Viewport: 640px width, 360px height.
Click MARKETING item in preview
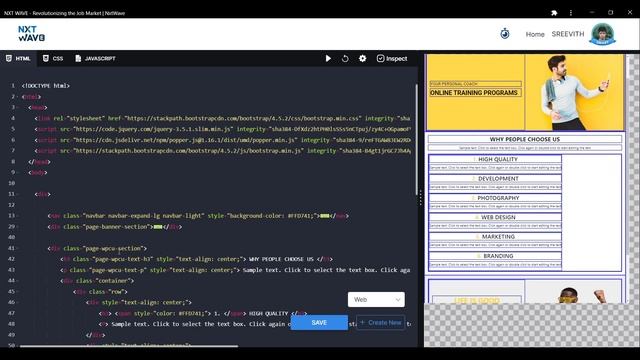pos(495,237)
